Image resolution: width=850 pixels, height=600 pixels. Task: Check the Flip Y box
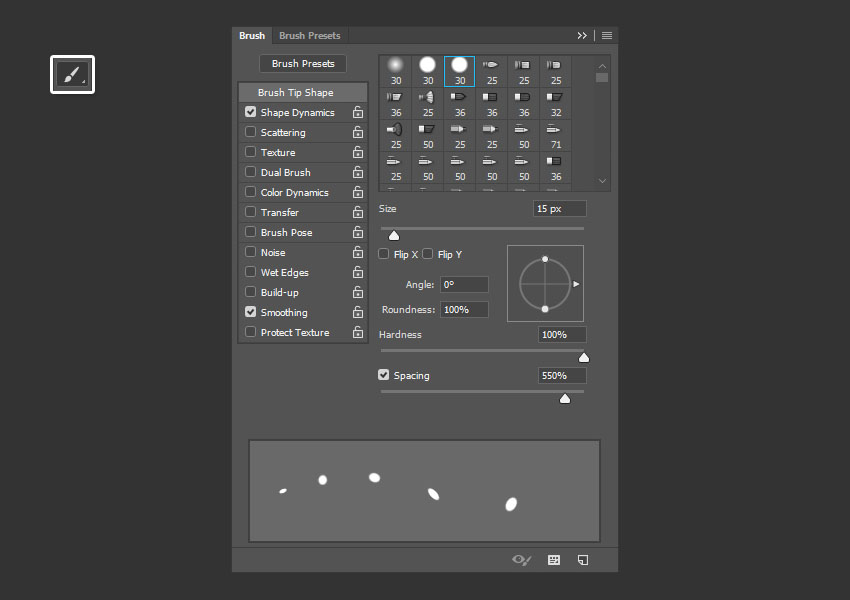(x=427, y=254)
